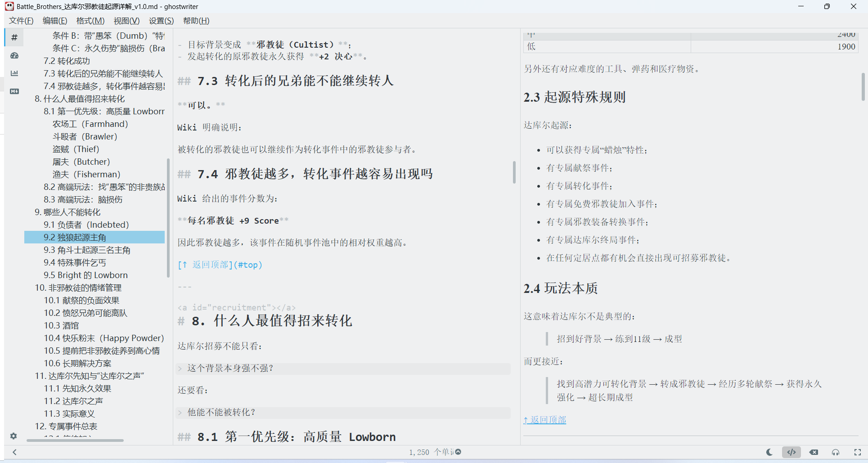The width and height of the screenshot is (868, 463).
Task: Toggle dark mode with the moon icon
Action: 769,452
